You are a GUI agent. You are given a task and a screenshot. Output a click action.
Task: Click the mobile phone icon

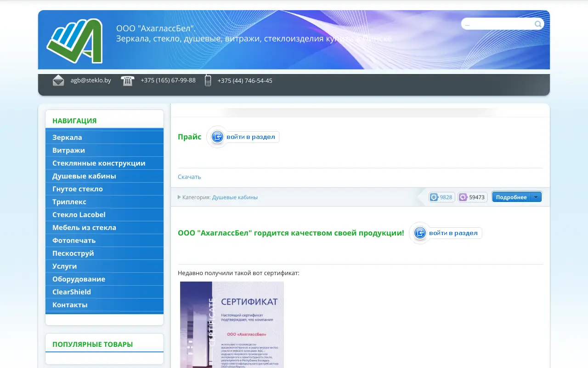coord(208,80)
